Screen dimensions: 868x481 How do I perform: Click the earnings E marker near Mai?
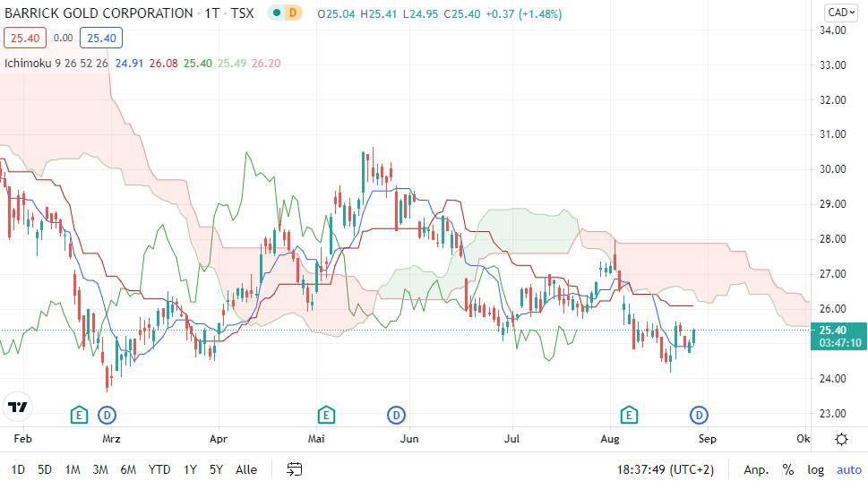pos(326,415)
